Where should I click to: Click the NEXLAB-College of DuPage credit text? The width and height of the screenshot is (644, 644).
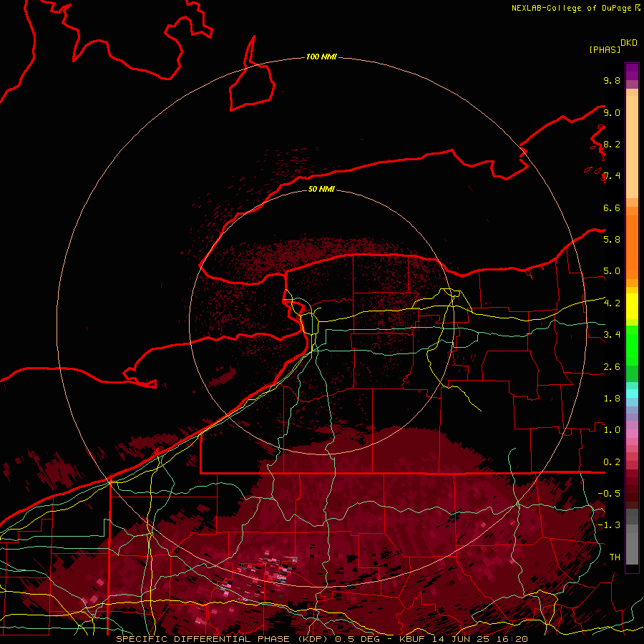coord(572,8)
